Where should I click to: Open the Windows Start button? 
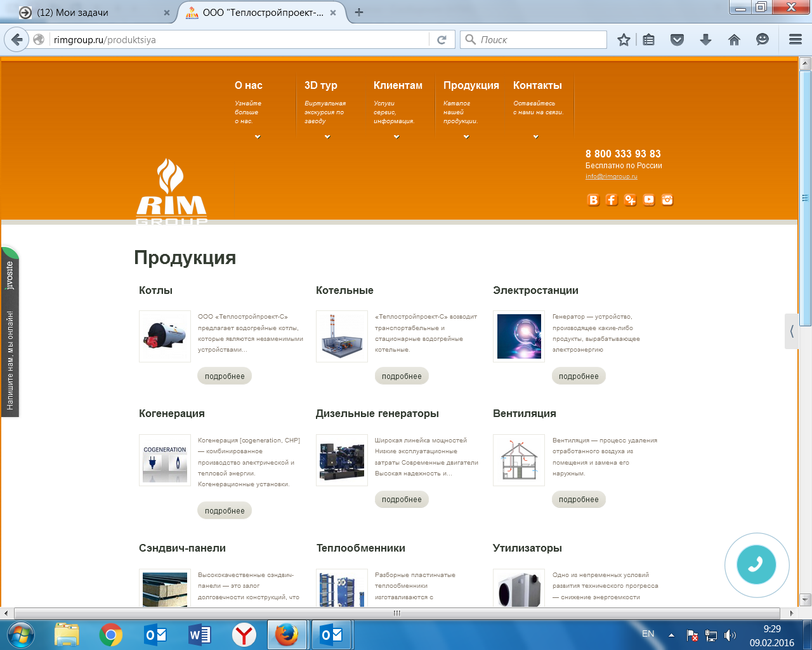click(x=21, y=635)
